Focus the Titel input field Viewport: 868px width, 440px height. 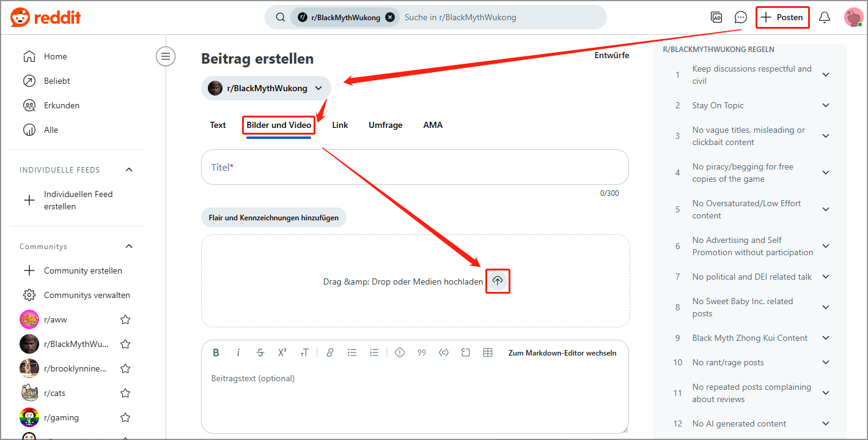click(415, 167)
